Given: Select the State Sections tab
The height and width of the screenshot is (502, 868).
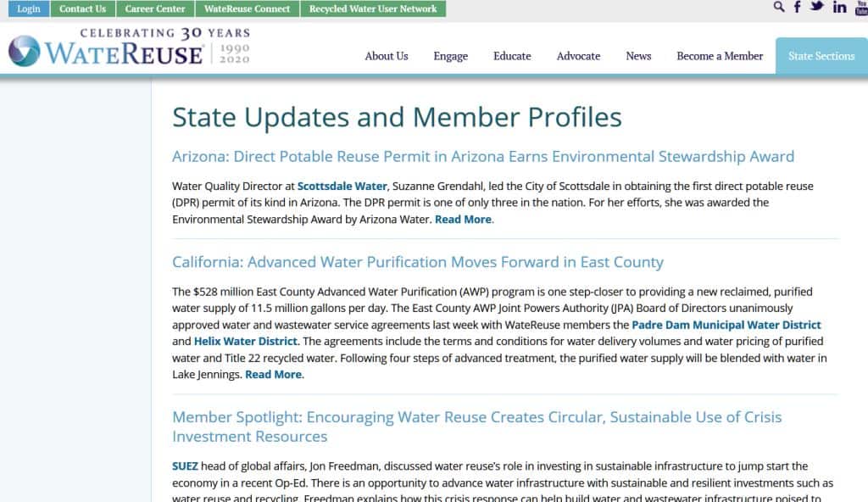Looking at the screenshot, I should [821, 56].
